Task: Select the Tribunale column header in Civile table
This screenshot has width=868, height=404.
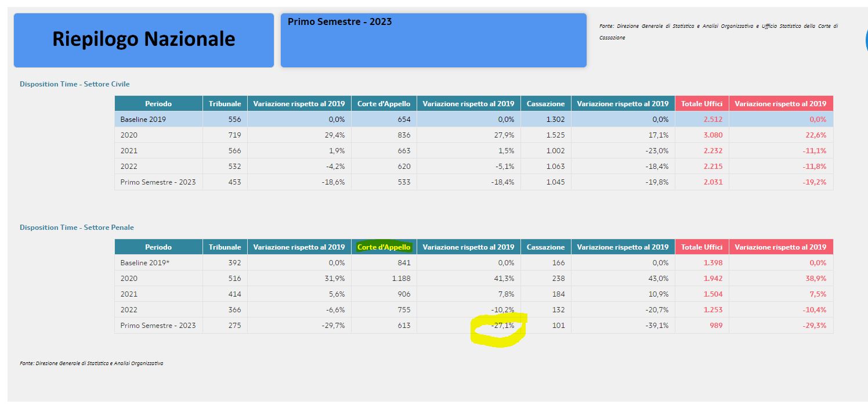Action: (x=225, y=104)
